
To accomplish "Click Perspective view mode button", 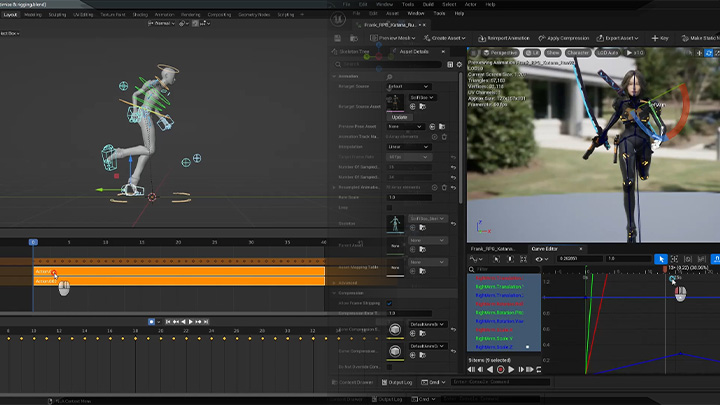I will [x=500, y=53].
